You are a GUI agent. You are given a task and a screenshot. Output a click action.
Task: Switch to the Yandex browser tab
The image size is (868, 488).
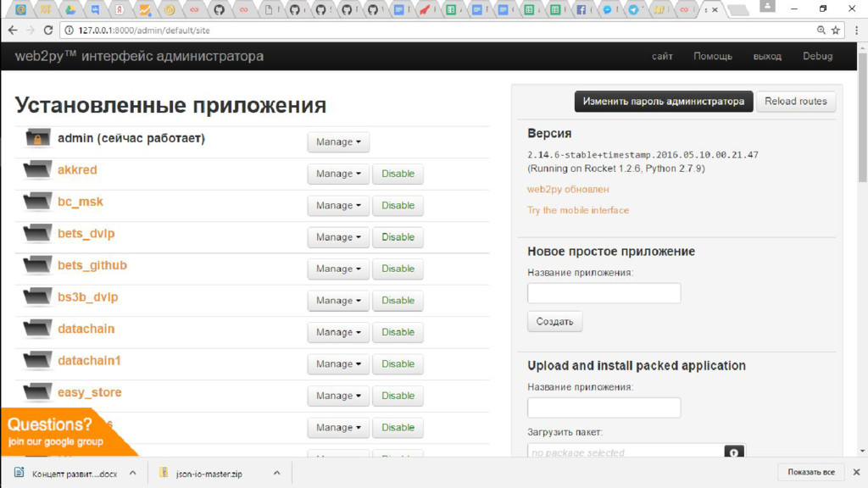[120, 9]
